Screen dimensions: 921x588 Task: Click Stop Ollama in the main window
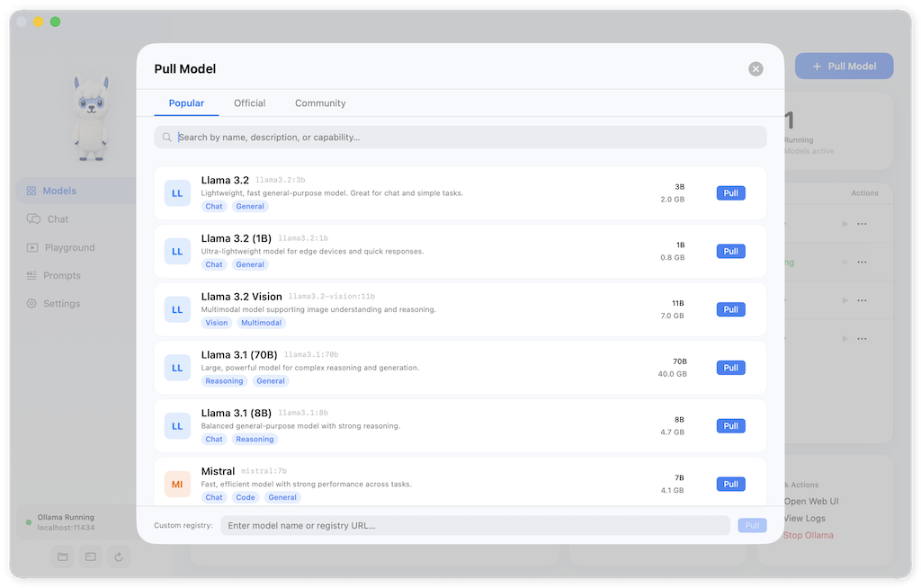pyautogui.click(x=808, y=536)
